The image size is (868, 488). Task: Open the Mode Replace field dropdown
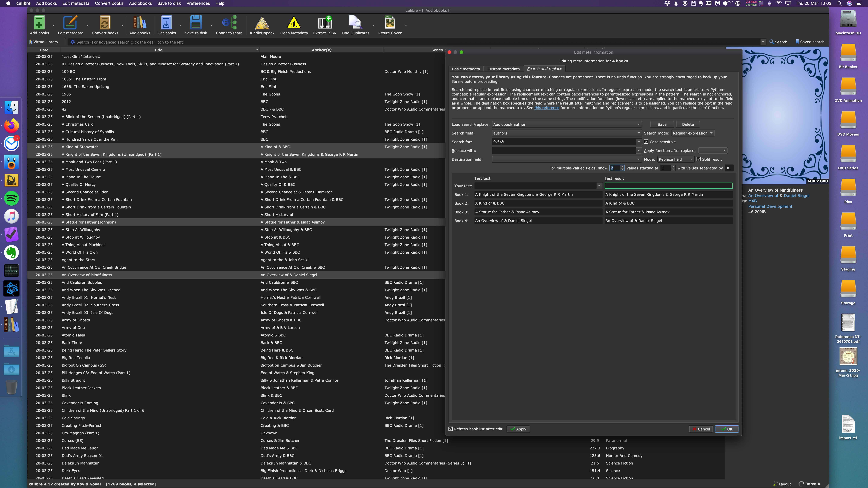point(675,159)
